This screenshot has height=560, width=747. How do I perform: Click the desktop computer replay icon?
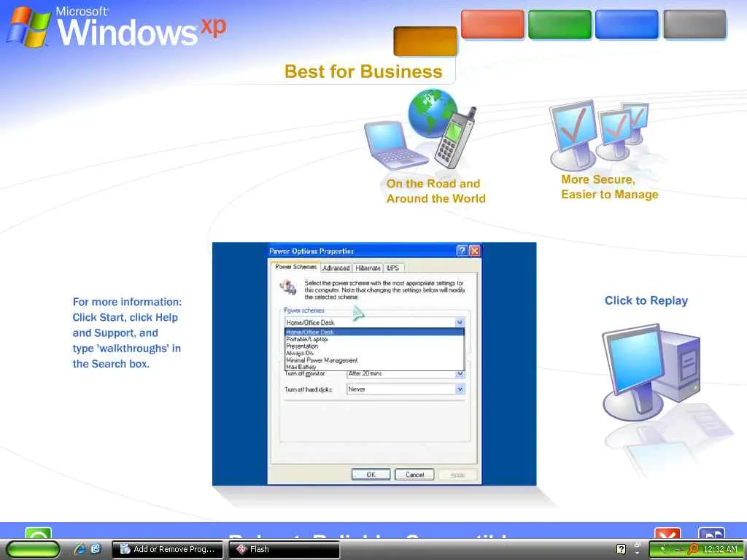(651, 373)
